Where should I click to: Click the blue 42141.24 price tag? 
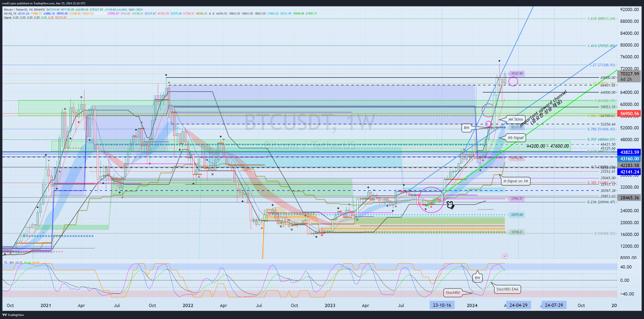click(629, 172)
